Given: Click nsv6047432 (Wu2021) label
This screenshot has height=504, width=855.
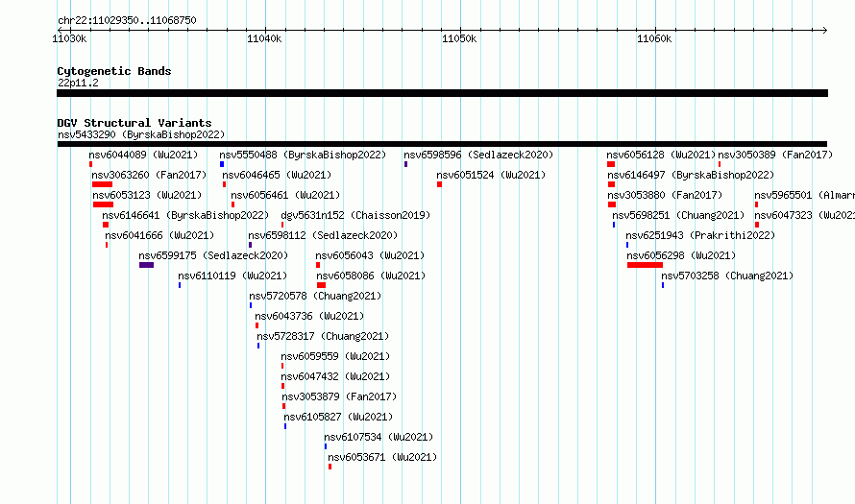Looking at the screenshot, I should (x=335, y=376).
